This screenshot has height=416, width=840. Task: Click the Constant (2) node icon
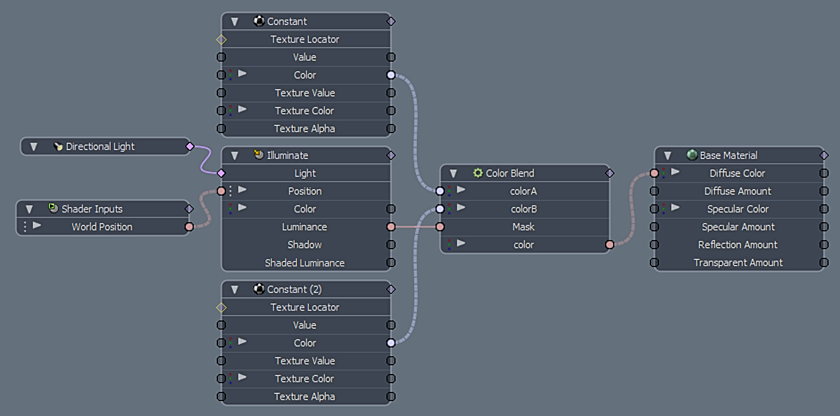[258, 289]
